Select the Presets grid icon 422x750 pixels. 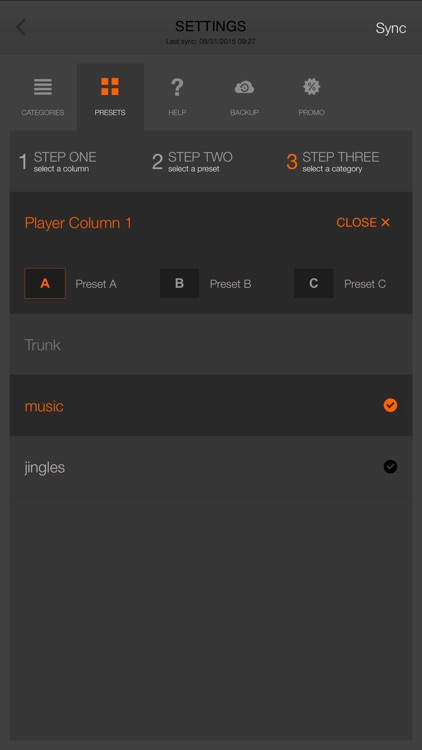[110, 87]
